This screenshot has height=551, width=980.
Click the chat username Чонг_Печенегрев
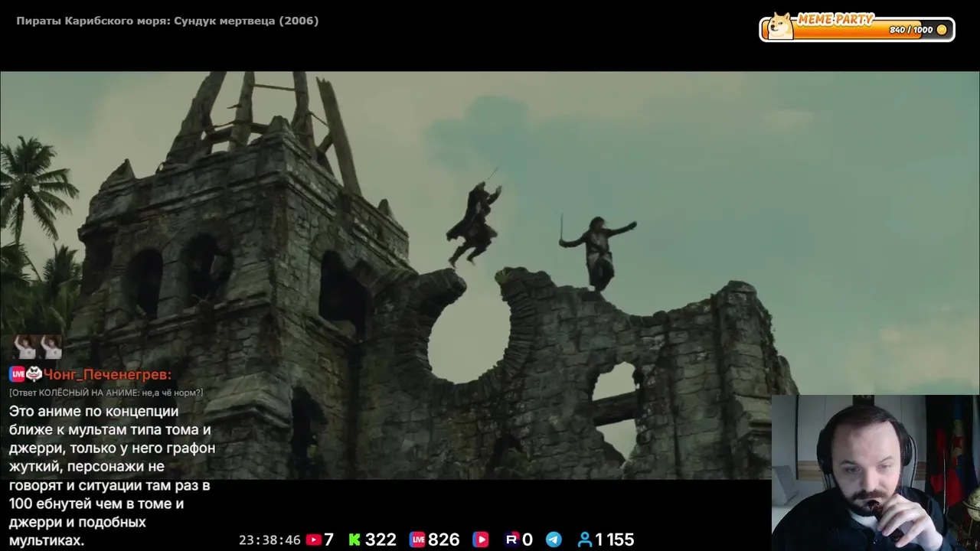(x=107, y=374)
